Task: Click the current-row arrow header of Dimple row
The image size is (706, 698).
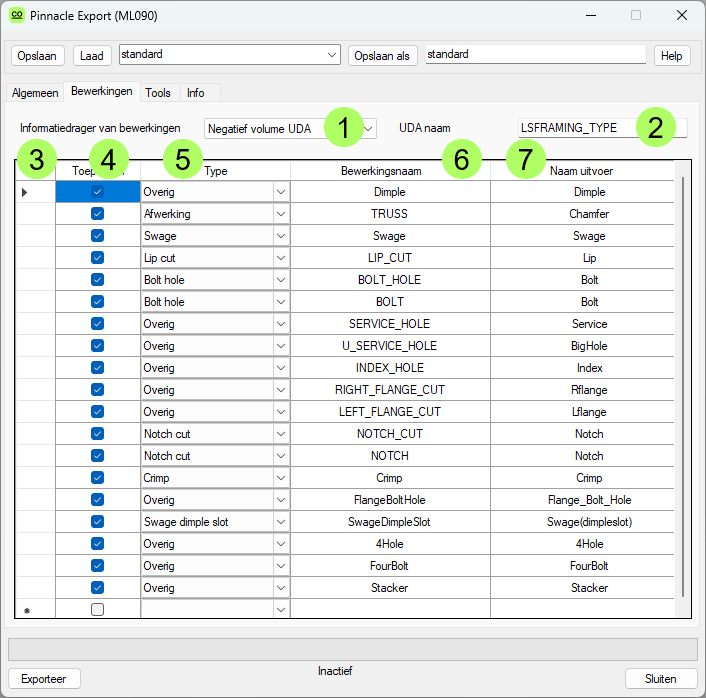Action: tap(36, 192)
